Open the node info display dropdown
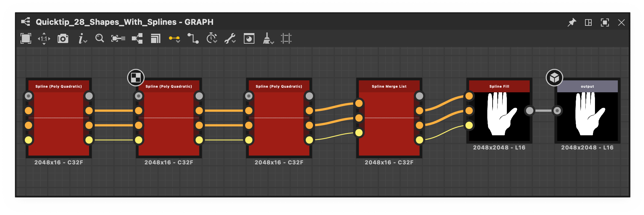The width and height of the screenshot is (644, 215). coord(82,39)
